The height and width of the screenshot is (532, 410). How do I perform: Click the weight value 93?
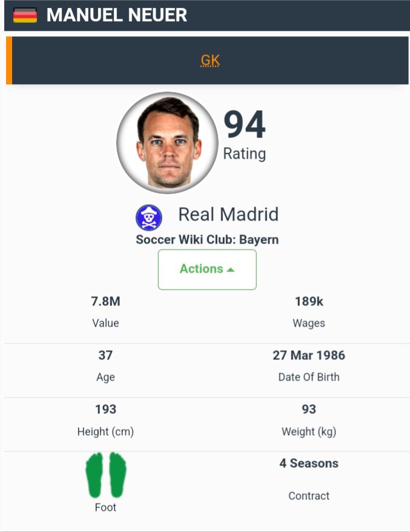[x=309, y=410]
